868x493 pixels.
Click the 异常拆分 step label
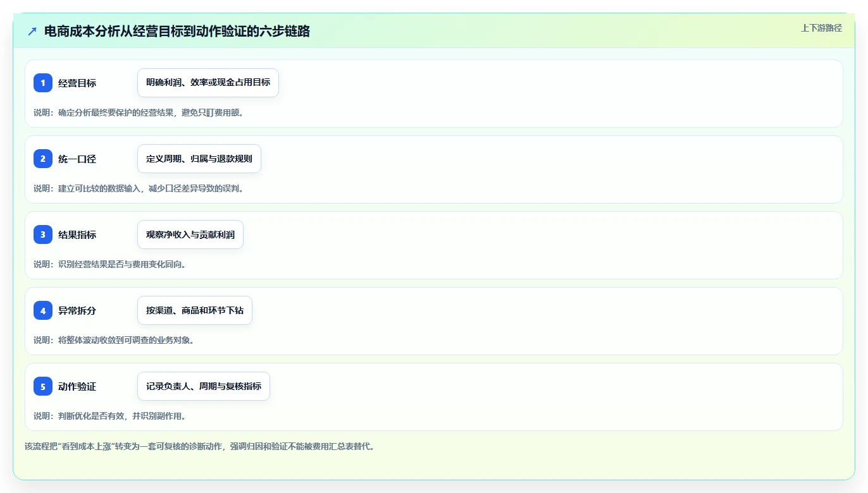click(77, 310)
